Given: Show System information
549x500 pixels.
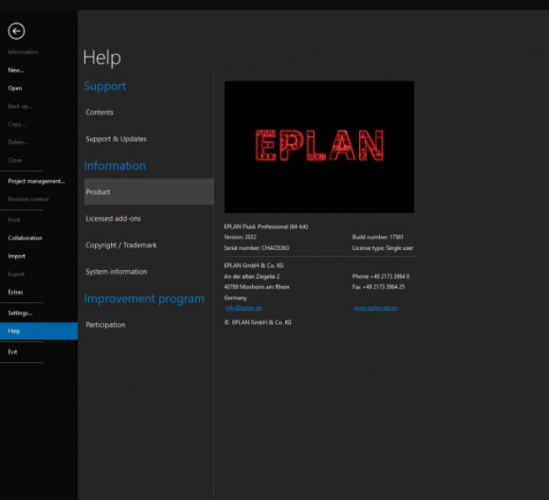Looking at the screenshot, I should point(116,272).
